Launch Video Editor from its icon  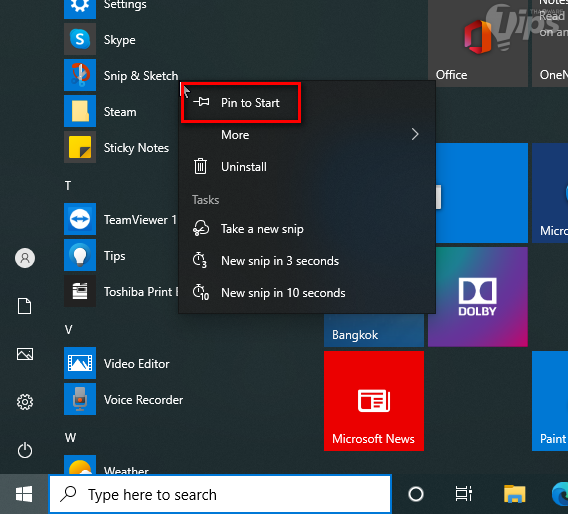click(80, 363)
